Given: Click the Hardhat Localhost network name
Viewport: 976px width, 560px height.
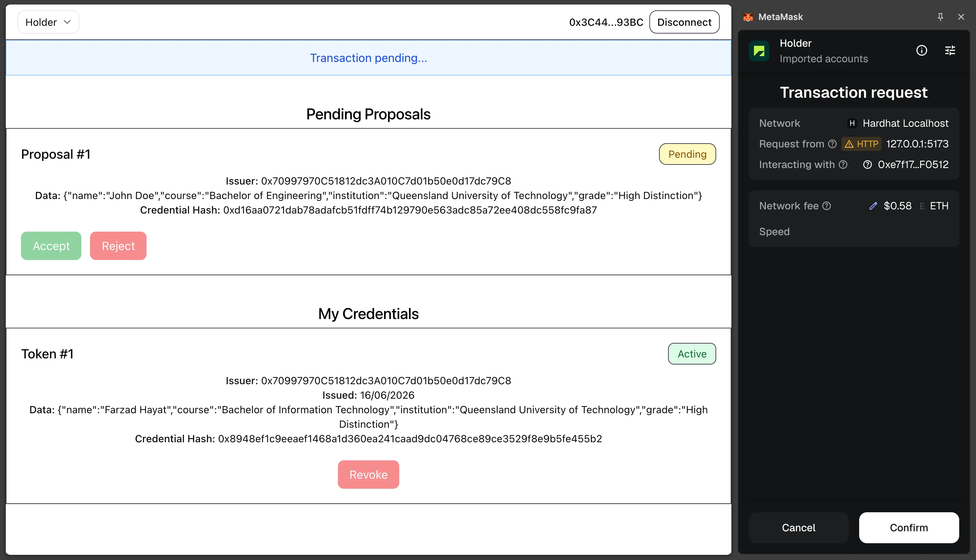Looking at the screenshot, I should [x=905, y=123].
